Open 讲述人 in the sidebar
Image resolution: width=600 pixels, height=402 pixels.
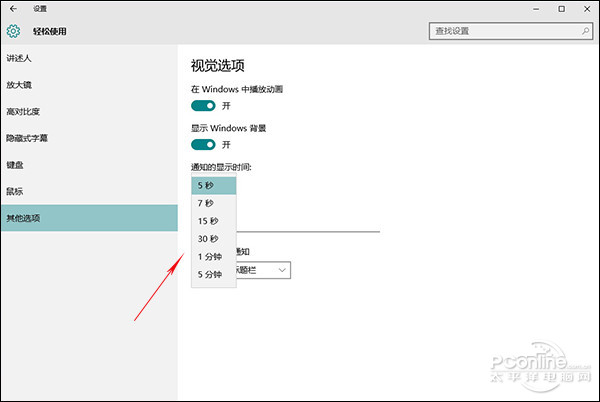pos(89,58)
